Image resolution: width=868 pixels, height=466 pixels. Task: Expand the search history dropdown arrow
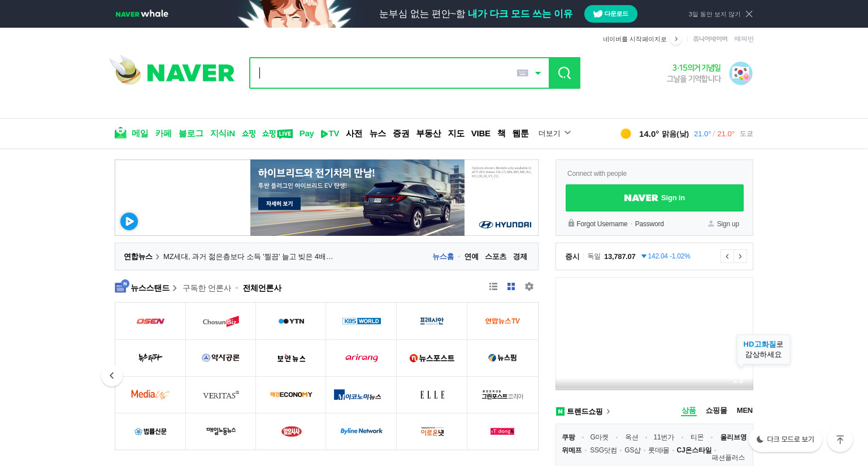point(538,73)
